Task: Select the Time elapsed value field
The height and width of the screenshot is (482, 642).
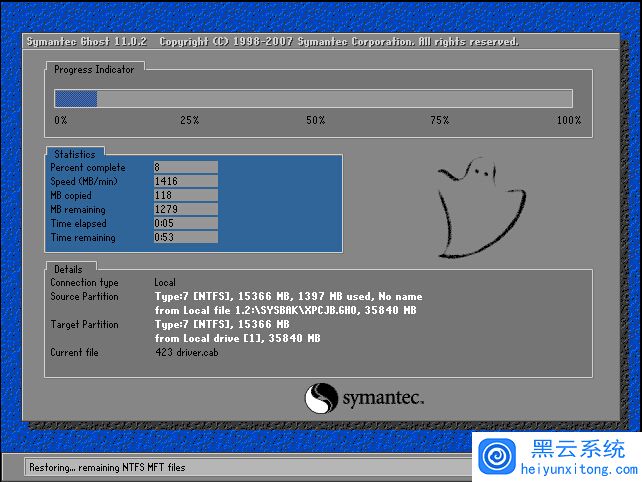Action: pos(185,224)
